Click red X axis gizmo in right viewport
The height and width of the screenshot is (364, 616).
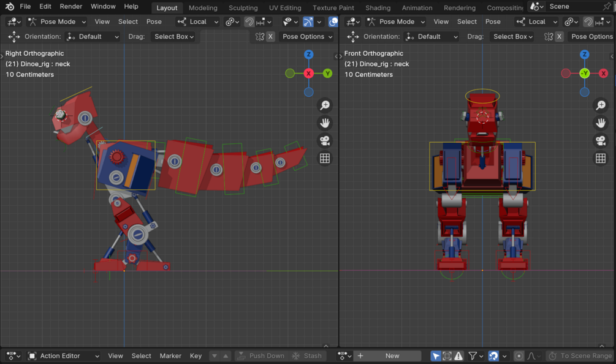pos(603,73)
